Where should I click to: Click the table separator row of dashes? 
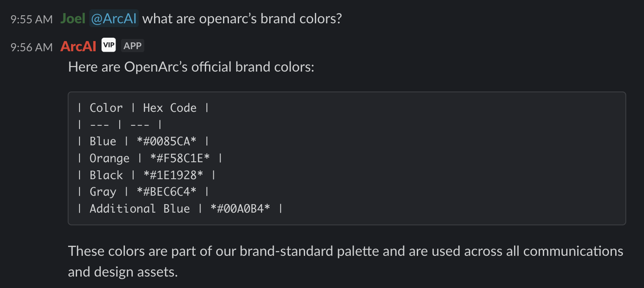(119, 125)
